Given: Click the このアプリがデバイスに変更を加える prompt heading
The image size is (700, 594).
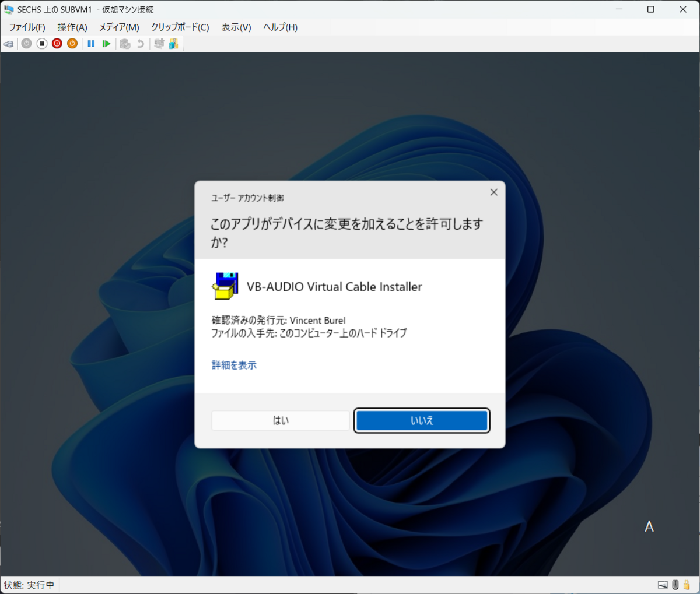Looking at the screenshot, I should pyautogui.click(x=347, y=233).
